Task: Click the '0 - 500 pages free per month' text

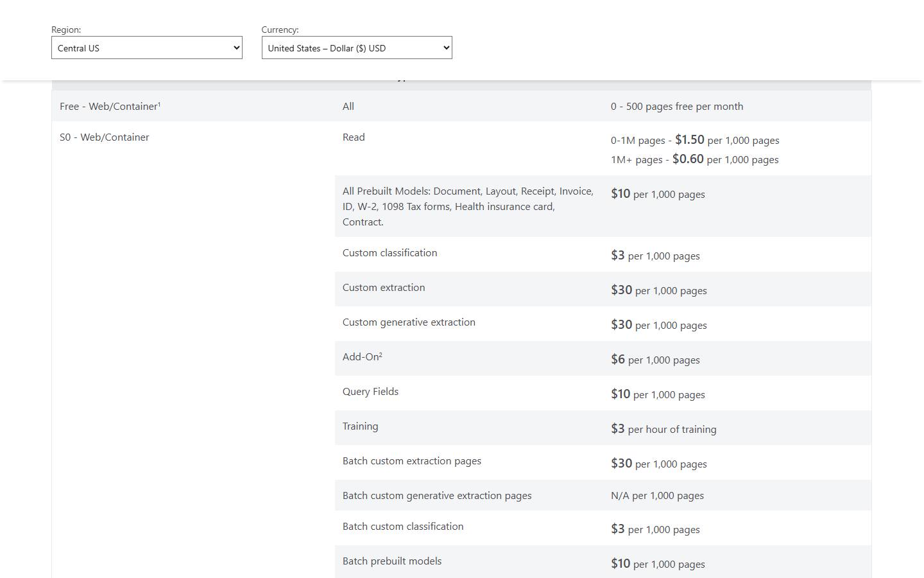Action: pos(677,106)
